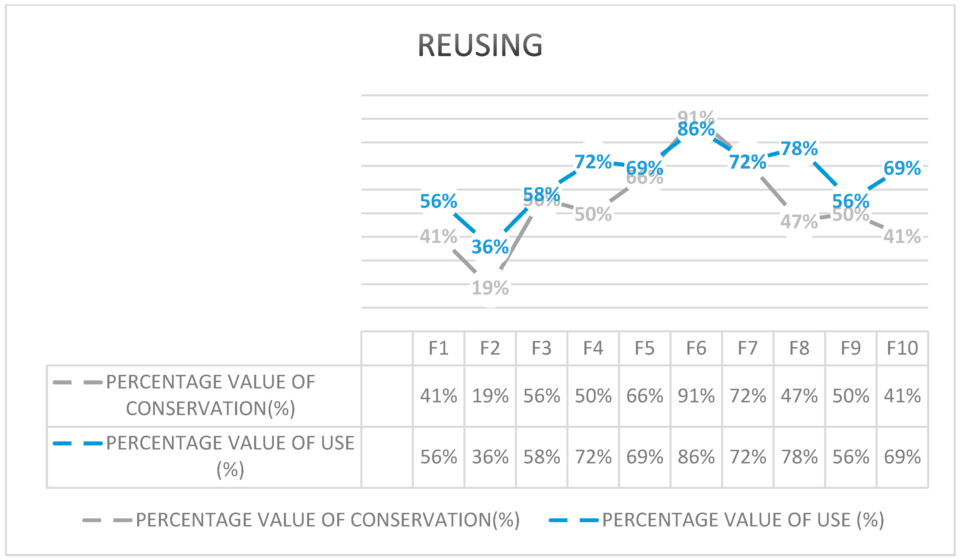Click bottom legend entry PERCENTAGE VALUE OF USE (%)
The image size is (961, 560).
click(743, 520)
